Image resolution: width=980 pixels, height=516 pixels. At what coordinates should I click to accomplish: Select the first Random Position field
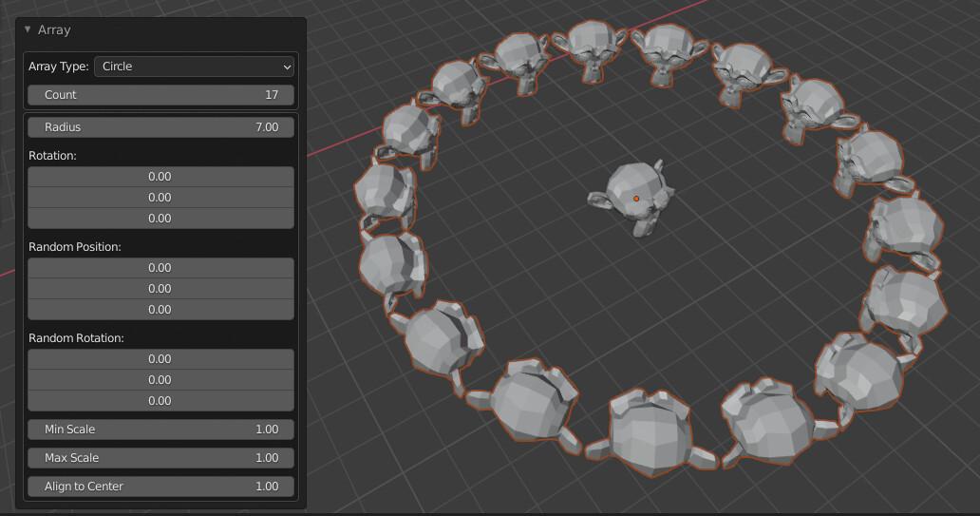pyautogui.click(x=160, y=268)
